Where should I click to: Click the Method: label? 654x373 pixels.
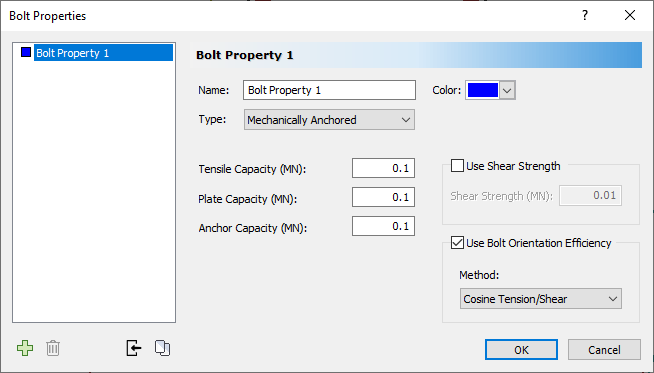coord(479,275)
